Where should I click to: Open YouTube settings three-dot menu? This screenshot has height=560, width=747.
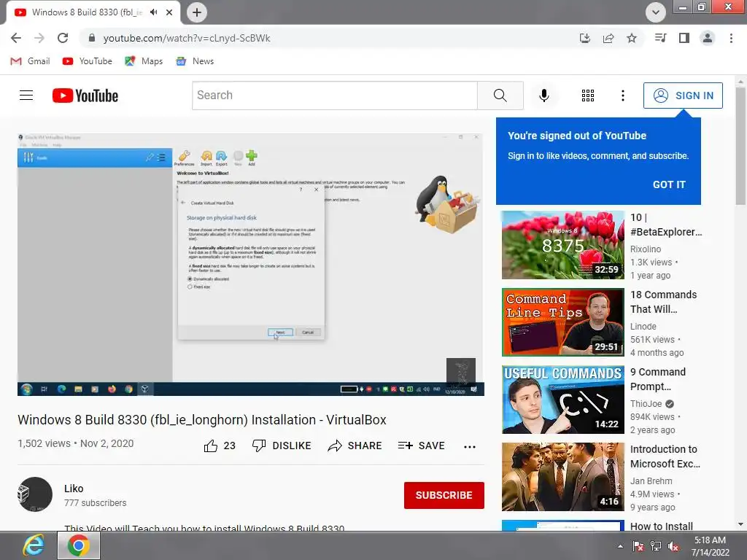(623, 96)
